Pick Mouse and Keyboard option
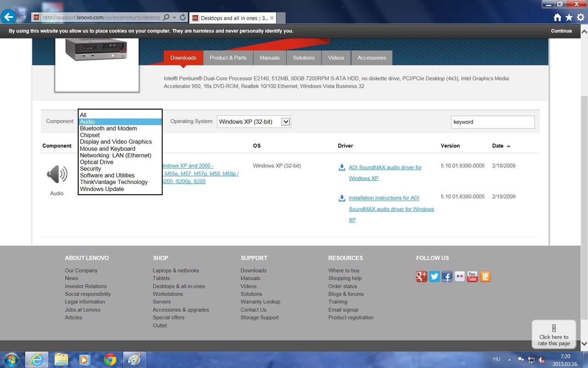588x368 pixels. point(120,149)
